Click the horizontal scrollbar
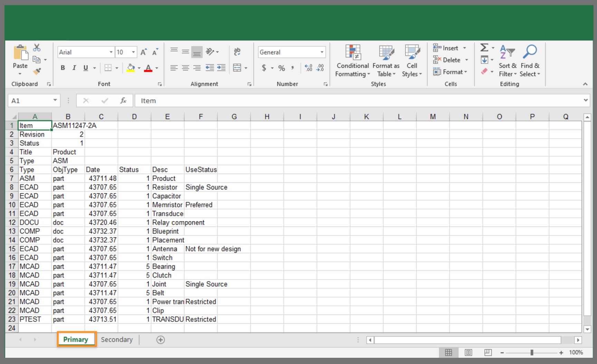Screen dimensions: 597x364 (467, 340)
